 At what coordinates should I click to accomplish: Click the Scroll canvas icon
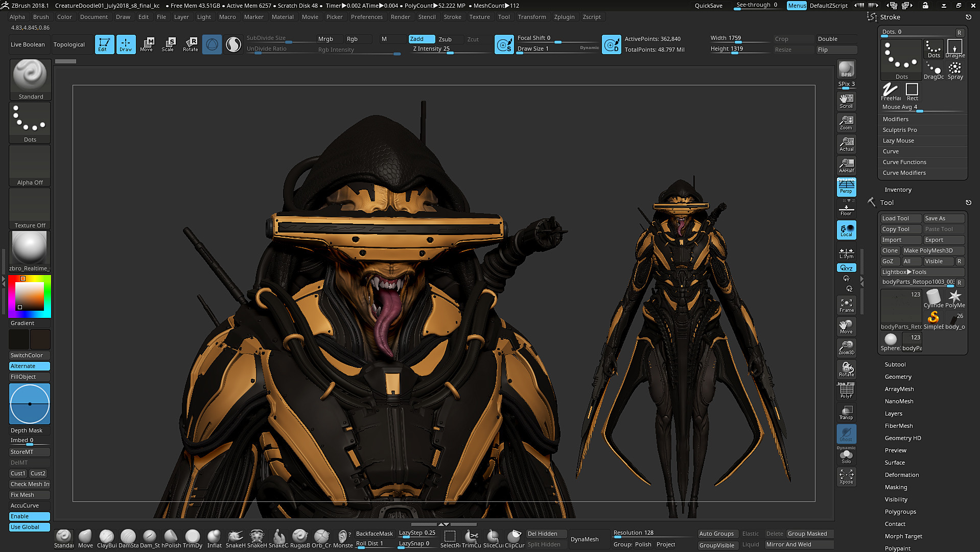pos(846,101)
